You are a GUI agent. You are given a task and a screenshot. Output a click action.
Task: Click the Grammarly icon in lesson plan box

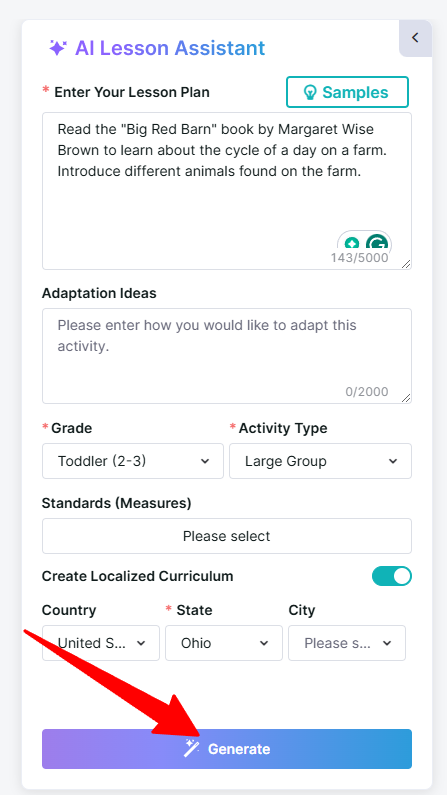[377, 244]
